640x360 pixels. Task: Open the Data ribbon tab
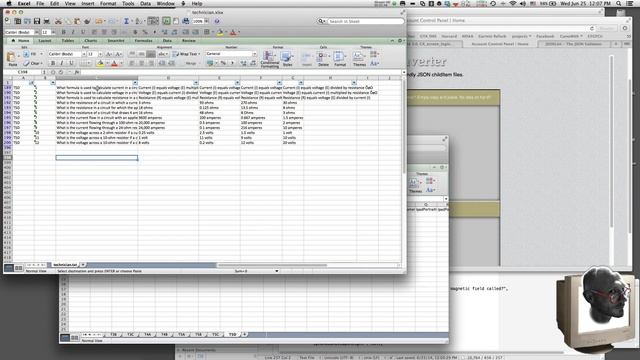click(167, 41)
